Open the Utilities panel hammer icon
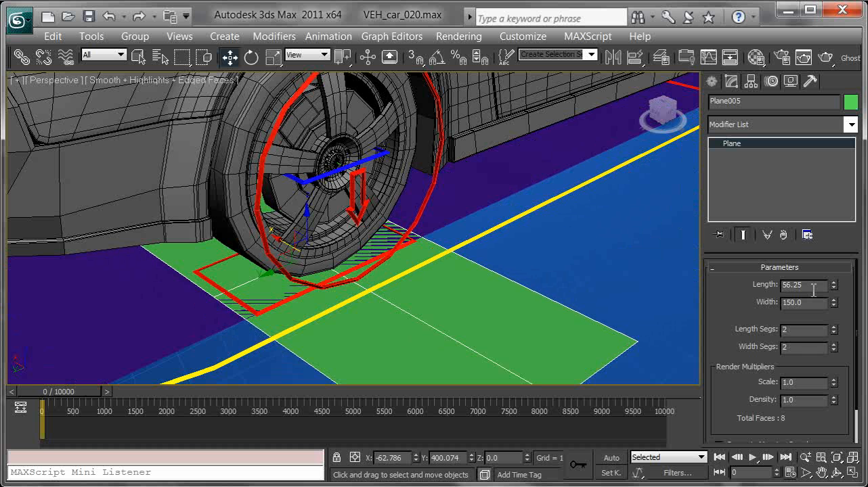The width and height of the screenshot is (868, 487). pos(810,82)
